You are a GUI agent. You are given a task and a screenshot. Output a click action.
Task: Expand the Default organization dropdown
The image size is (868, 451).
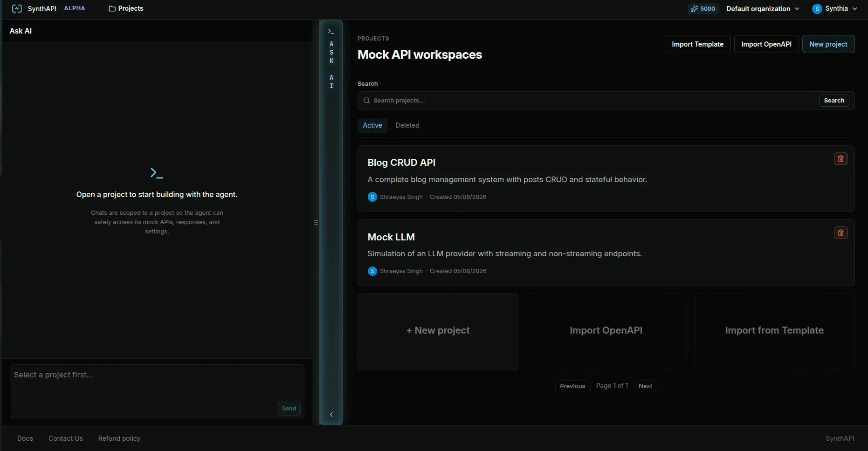[x=763, y=8]
